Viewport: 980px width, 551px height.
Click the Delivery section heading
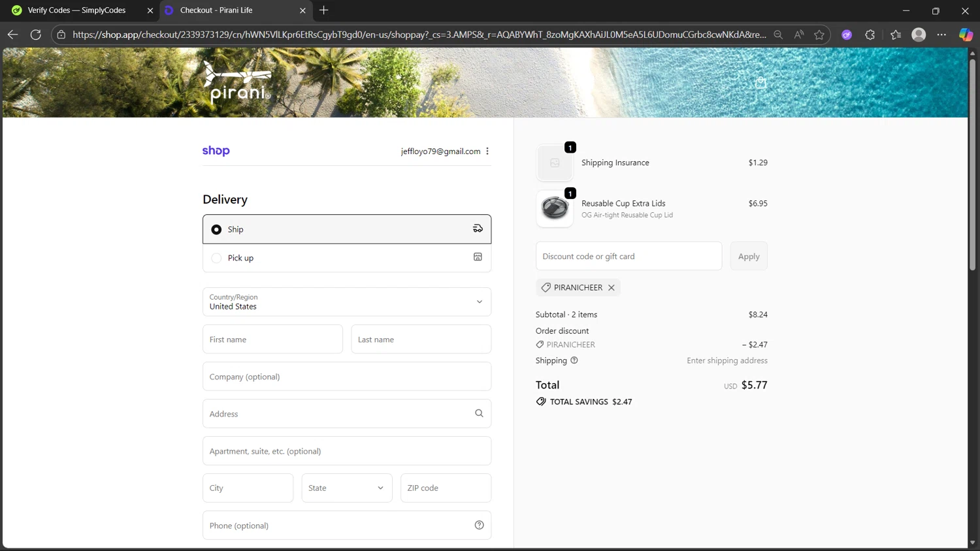(225, 199)
